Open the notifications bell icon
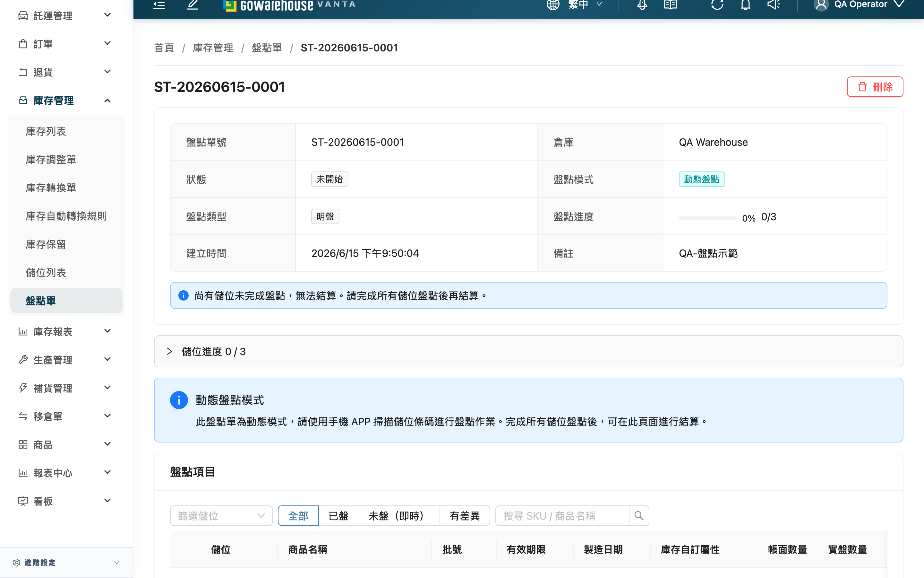 [x=745, y=4]
